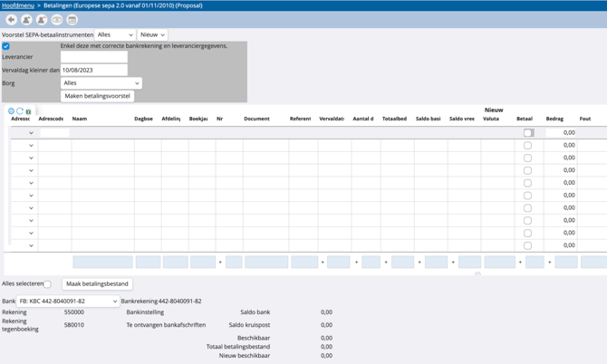The width and height of the screenshot is (607, 364).
Task: Click the Totaalbed column header
Action: tap(394, 119)
